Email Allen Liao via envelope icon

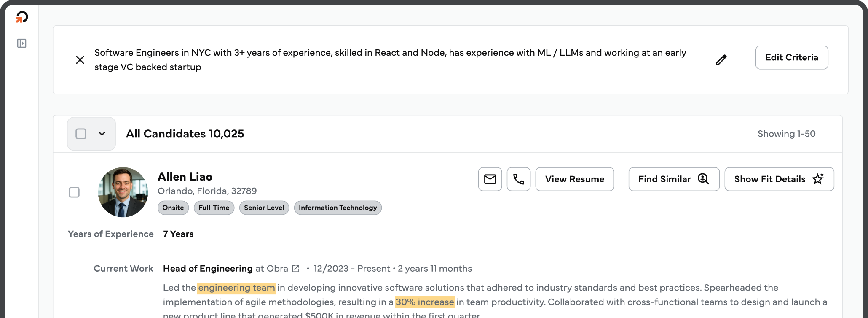coord(490,179)
